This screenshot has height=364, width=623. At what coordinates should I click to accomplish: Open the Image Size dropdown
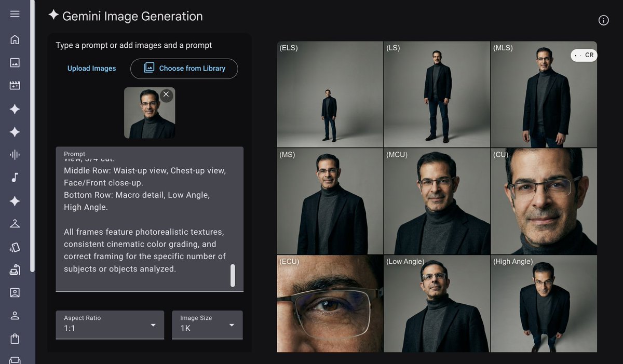click(207, 325)
